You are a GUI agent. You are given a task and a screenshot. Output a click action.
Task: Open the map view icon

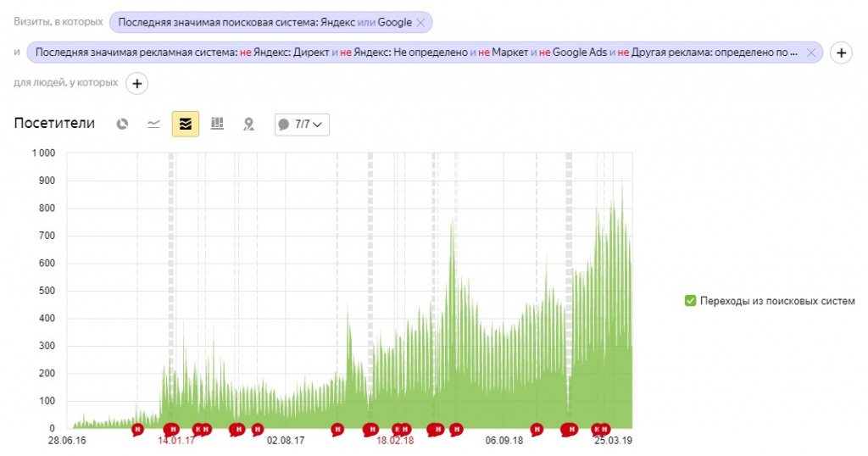click(248, 124)
